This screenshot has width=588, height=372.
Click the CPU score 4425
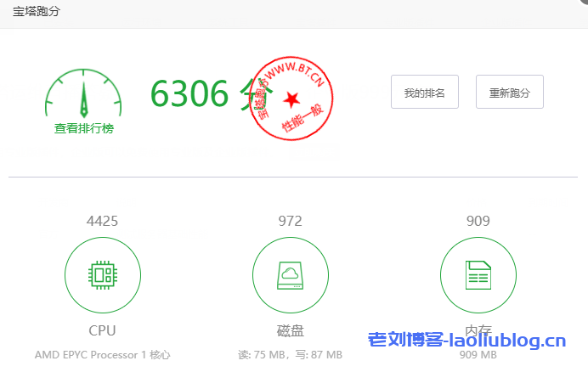tap(103, 222)
